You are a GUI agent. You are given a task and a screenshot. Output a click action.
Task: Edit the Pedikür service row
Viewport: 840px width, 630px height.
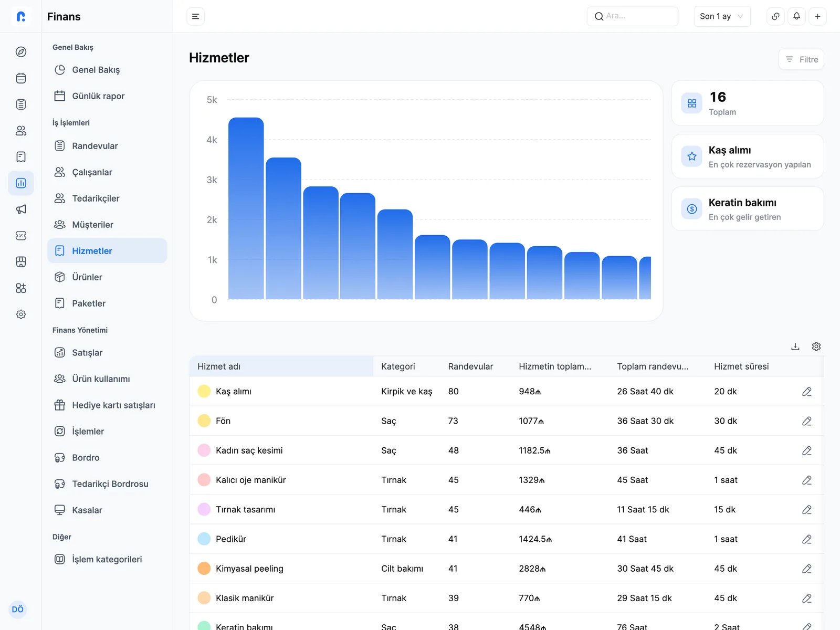807,539
